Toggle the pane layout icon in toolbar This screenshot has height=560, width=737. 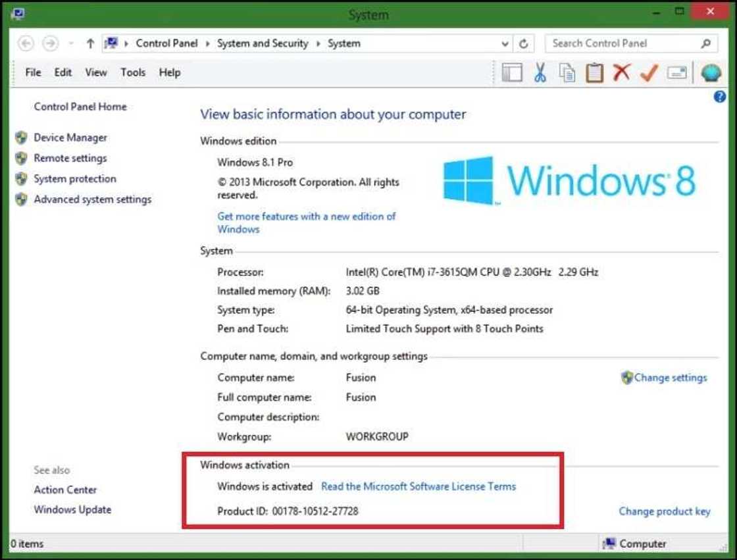(511, 72)
